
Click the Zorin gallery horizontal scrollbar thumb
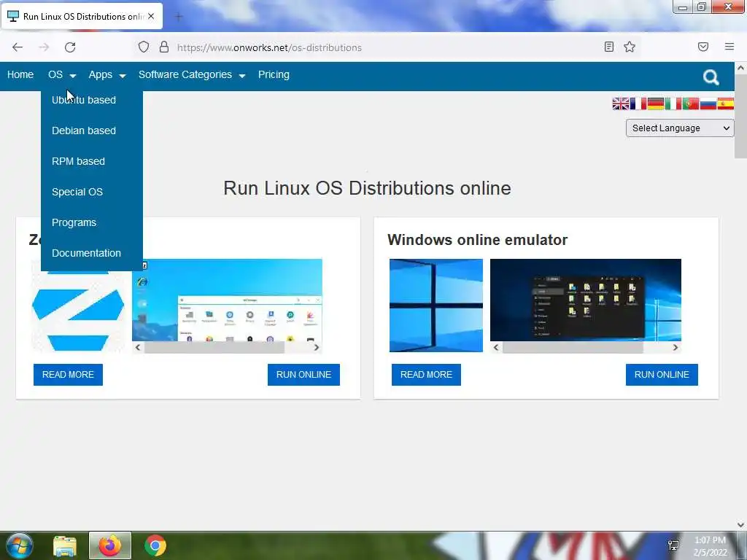tap(214, 348)
